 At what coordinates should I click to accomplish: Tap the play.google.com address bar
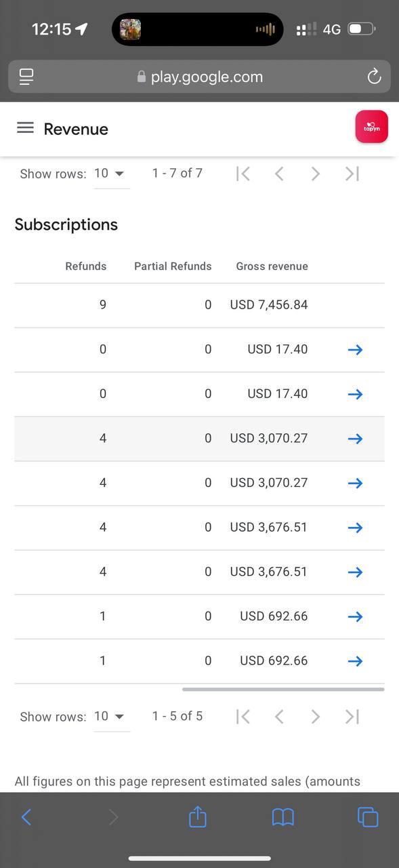[x=199, y=77]
